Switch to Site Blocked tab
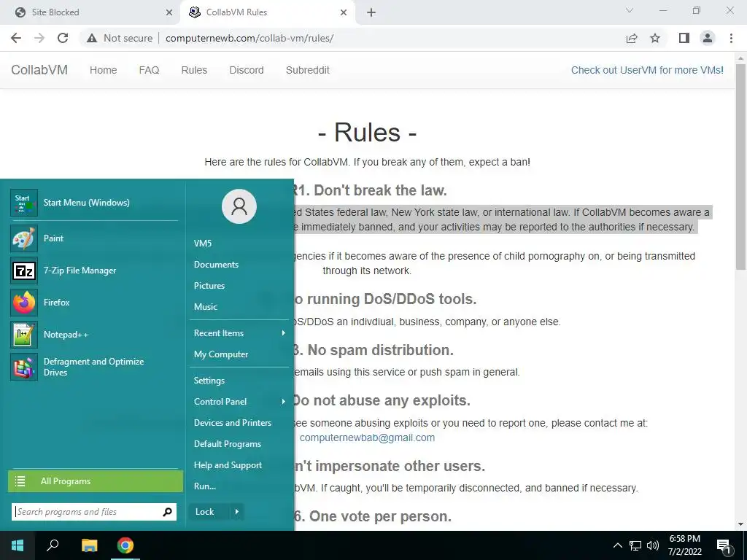Image resolution: width=747 pixels, height=560 pixels. [x=90, y=12]
